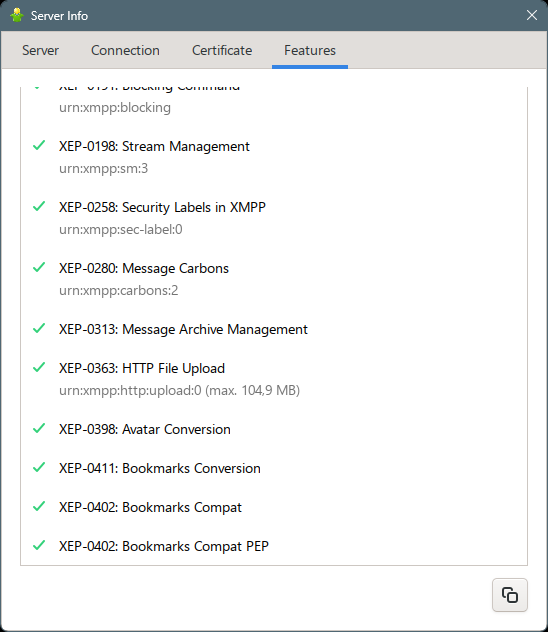Select XEP-0363: HTTP File Upload entry
The image size is (548, 632).
point(142,368)
